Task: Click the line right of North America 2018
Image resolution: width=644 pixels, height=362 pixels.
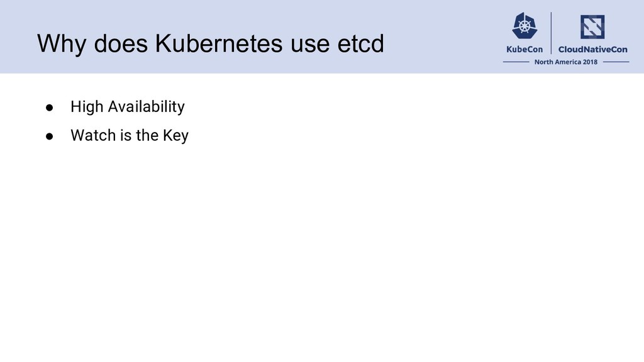Action: tap(616, 62)
